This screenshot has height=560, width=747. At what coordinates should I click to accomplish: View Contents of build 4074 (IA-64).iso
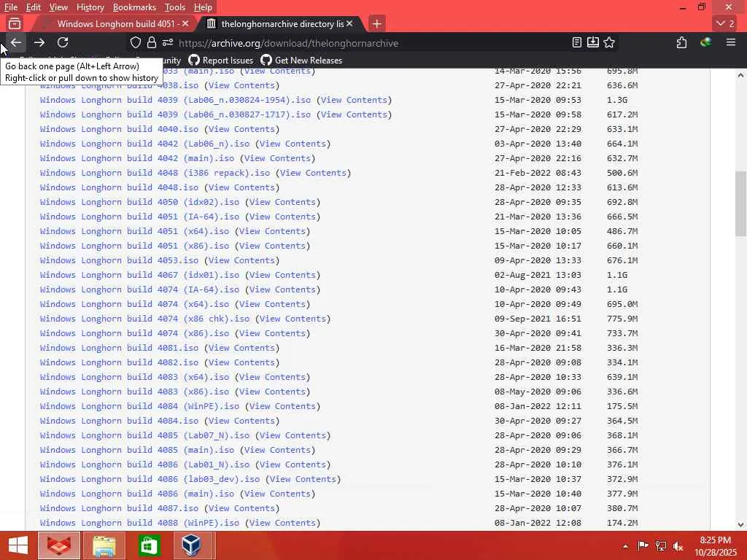coord(282,289)
